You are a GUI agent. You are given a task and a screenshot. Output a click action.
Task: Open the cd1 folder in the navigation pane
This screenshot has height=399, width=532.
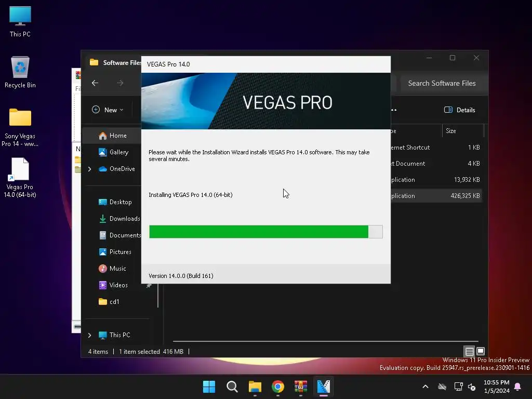pyautogui.click(x=109, y=302)
